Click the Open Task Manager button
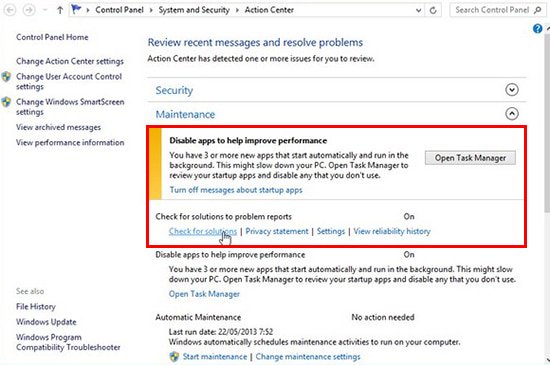Image resolution: width=550 pixels, height=365 pixels. [x=470, y=158]
